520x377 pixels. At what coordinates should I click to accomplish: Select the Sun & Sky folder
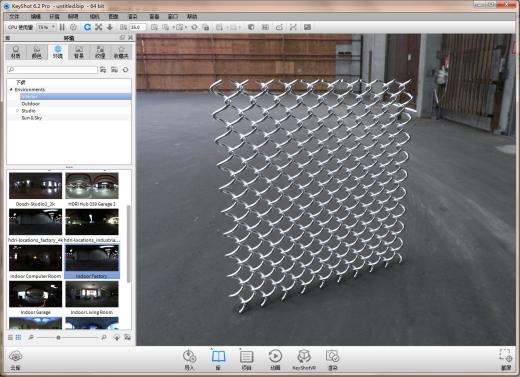pos(32,118)
